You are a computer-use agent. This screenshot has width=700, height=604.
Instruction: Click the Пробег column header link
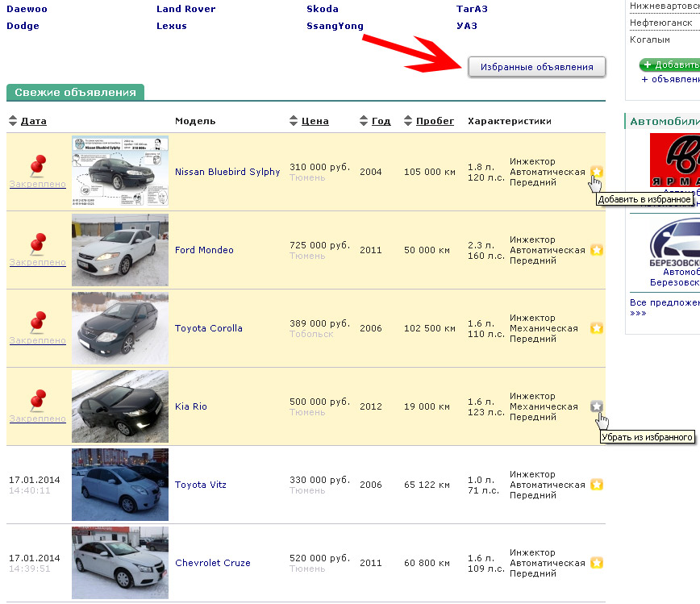click(435, 121)
